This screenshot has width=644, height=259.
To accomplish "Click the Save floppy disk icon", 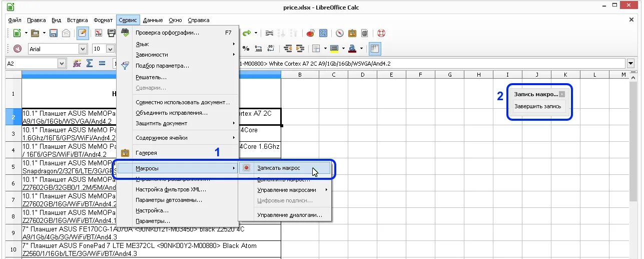I will (x=54, y=34).
